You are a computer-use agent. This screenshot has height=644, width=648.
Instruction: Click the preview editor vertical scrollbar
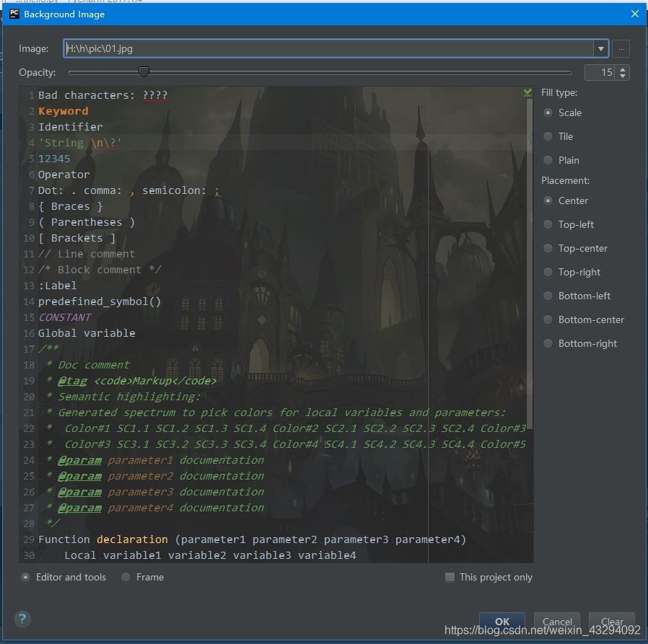click(530, 265)
